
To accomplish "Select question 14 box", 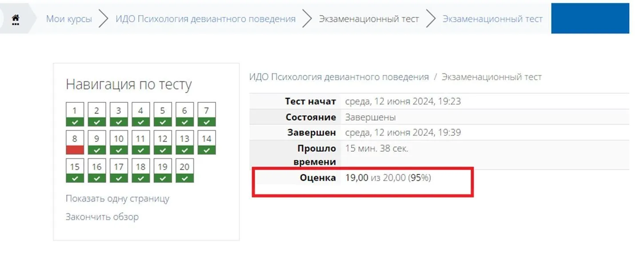I will point(206,142).
